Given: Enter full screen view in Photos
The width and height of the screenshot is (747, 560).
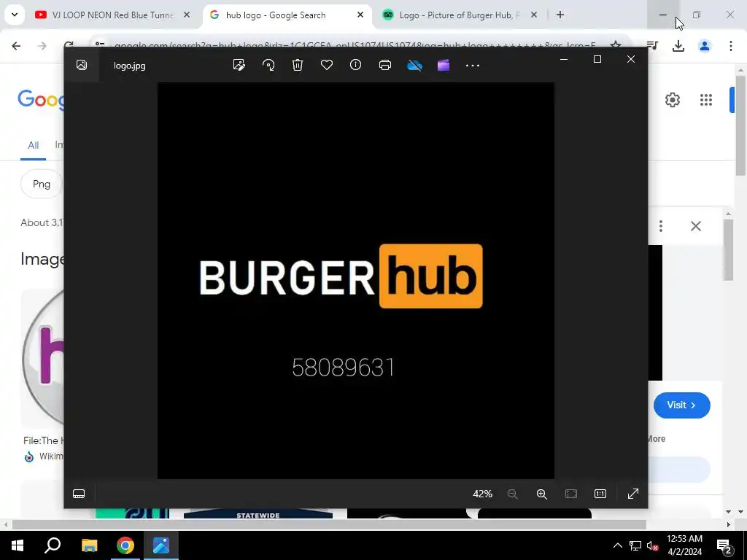Looking at the screenshot, I should pos(633,494).
